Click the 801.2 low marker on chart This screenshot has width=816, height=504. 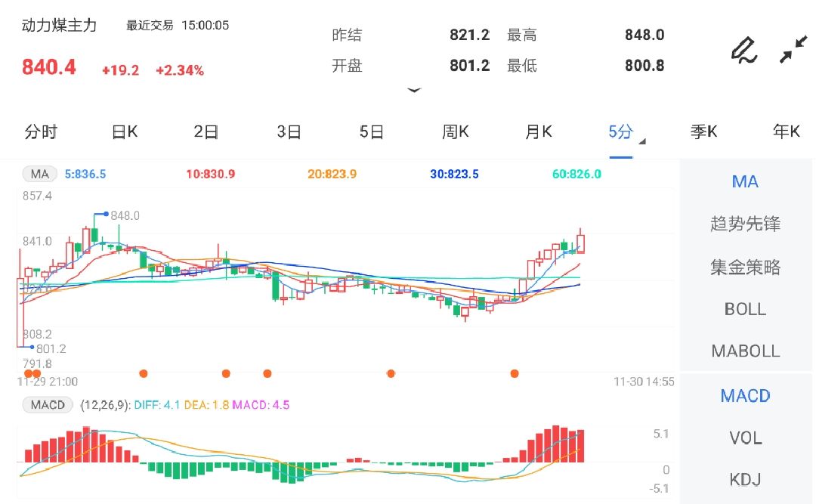[x=51, y=349]
